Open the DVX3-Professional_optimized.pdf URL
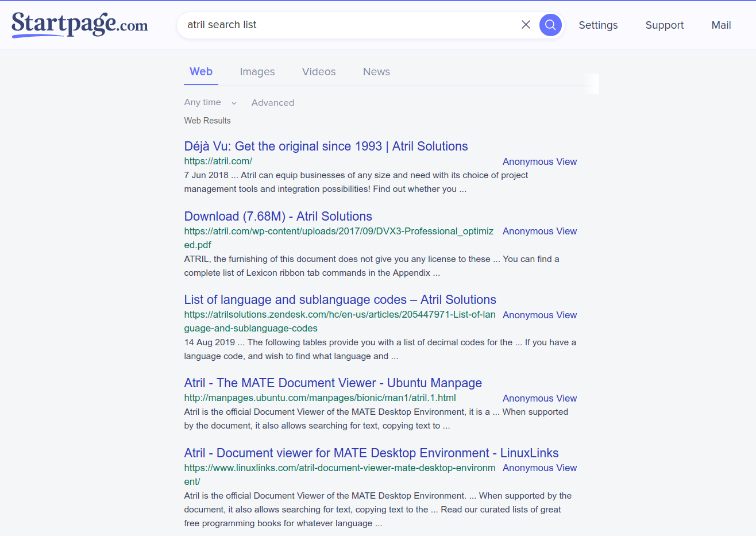756x536 pixels. pos(339,238)
